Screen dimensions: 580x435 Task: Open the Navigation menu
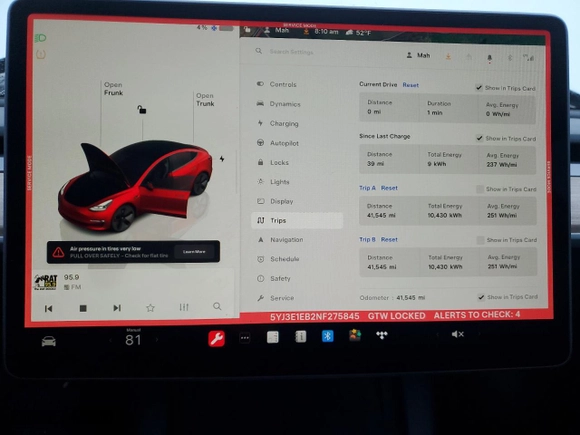tap(286, 240)
